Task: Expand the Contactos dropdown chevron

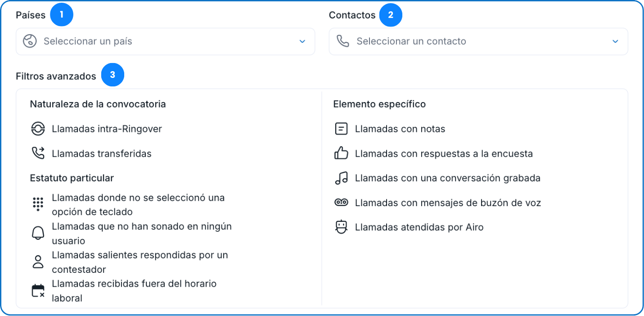Action: (615, 41)
